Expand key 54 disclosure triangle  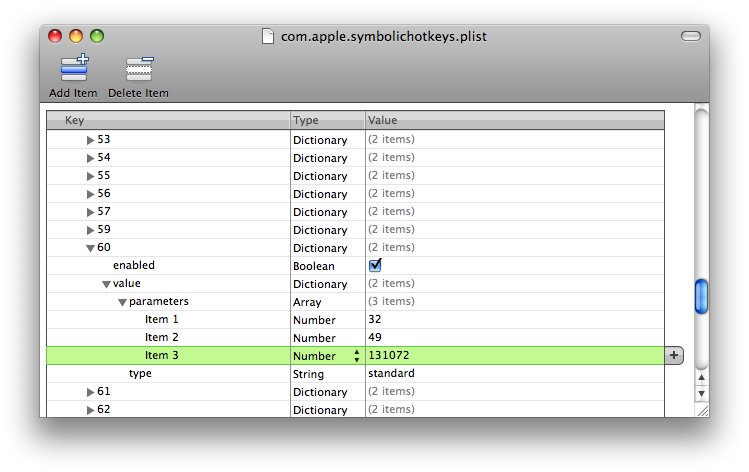click(x=90, y=158)
